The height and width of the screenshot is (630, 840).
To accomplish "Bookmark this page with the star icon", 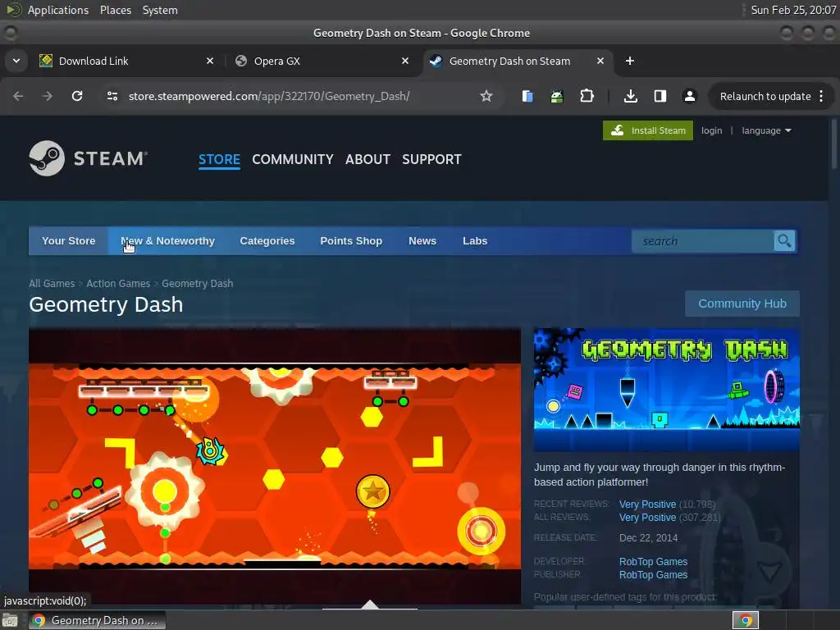I will (486, 96).
